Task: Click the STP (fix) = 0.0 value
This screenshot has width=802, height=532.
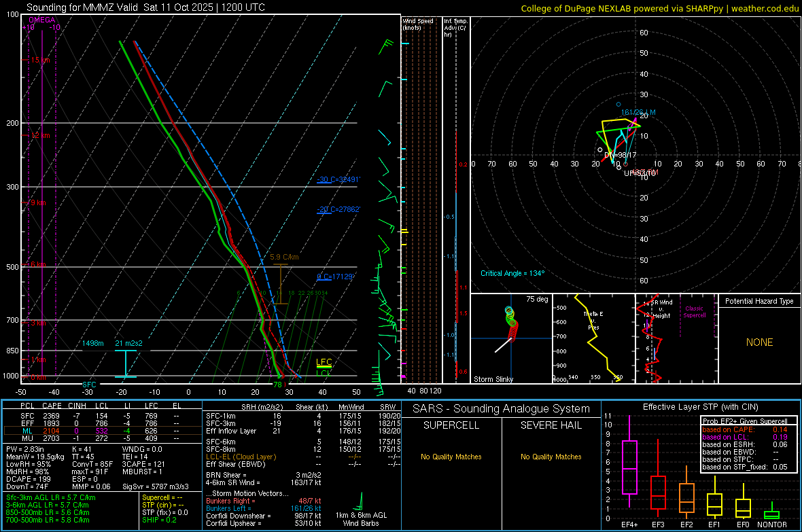Action: pos(165,512)
